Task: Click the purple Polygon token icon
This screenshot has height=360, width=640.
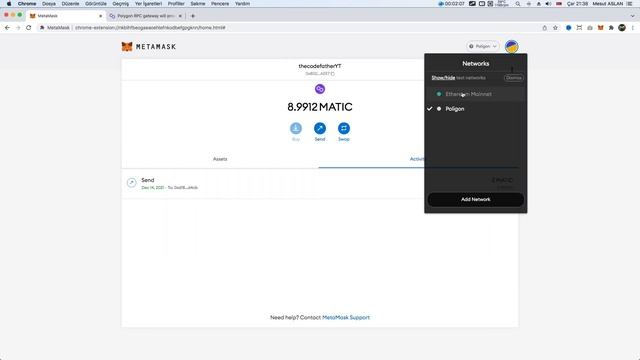Action: click(x=320, y=89)
